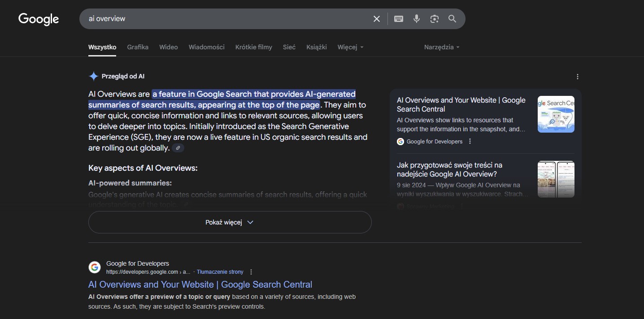Switch to the Grafika tab
The image size is (644, 319).
pyautogui.click(x=138, y=47)
